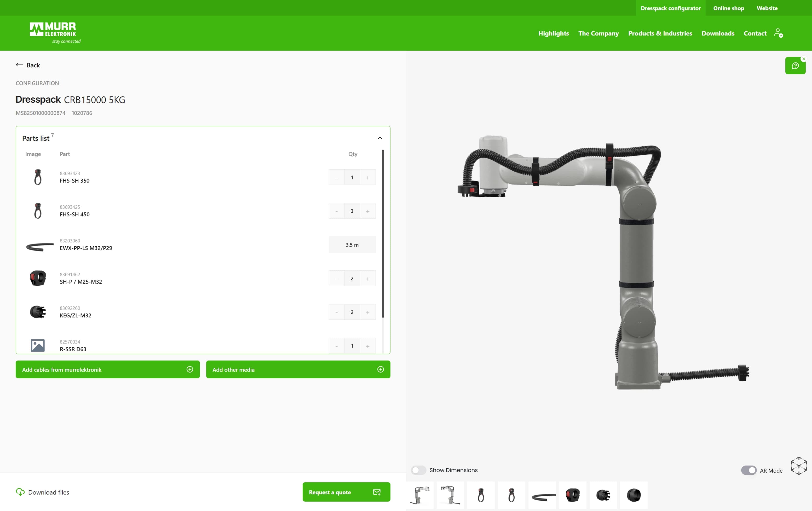Toggle the AR Mode switch

click(x=748, y=471)
